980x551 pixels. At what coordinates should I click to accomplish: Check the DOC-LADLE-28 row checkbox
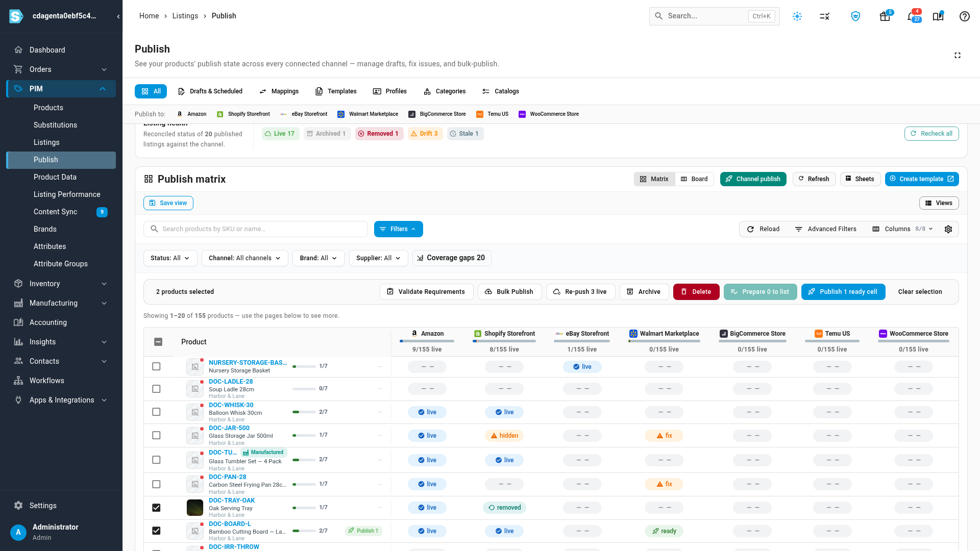(x=156, y=389)
